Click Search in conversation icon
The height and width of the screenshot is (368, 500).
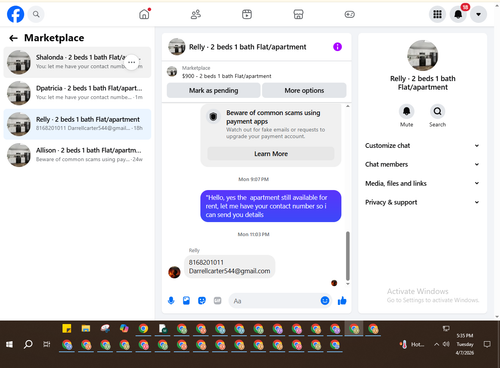(x=437, y=111)
